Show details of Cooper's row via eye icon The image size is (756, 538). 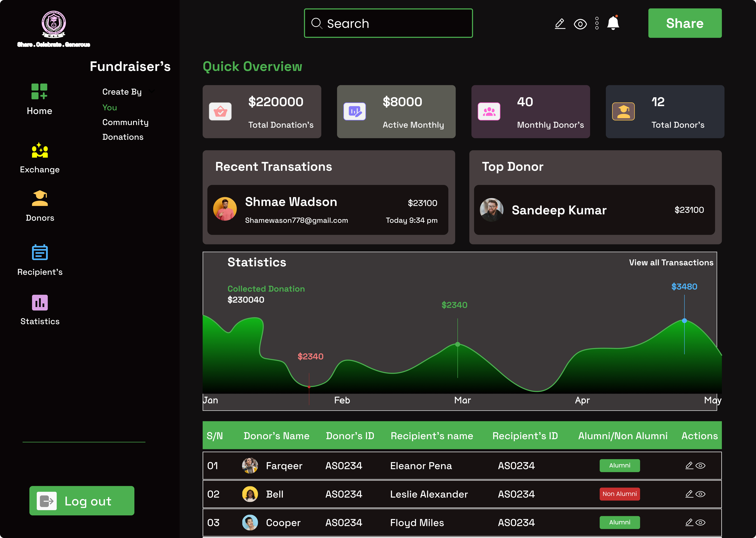[x=701, y=522]
